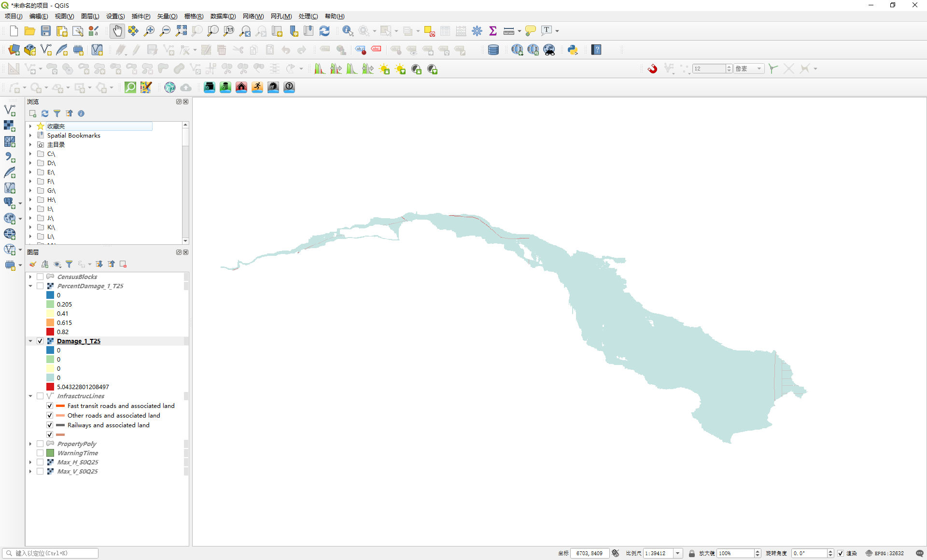927x560 pixels.
Task: Open the 栅格(R) Raster menu
Action: 194,16
